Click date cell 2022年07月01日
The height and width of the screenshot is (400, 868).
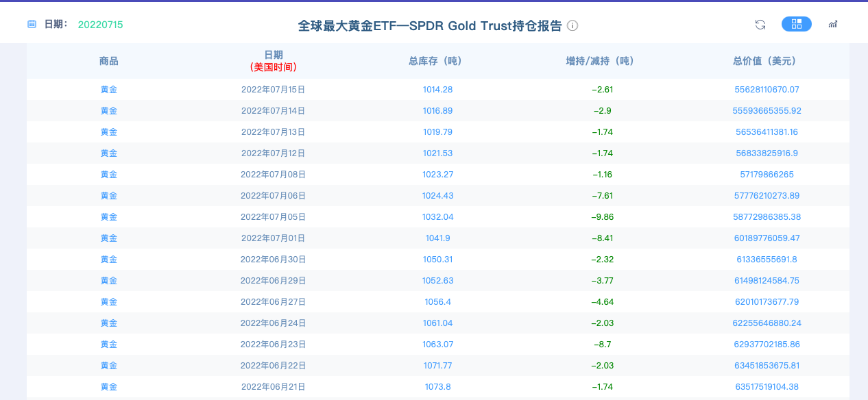click(274, 238)
